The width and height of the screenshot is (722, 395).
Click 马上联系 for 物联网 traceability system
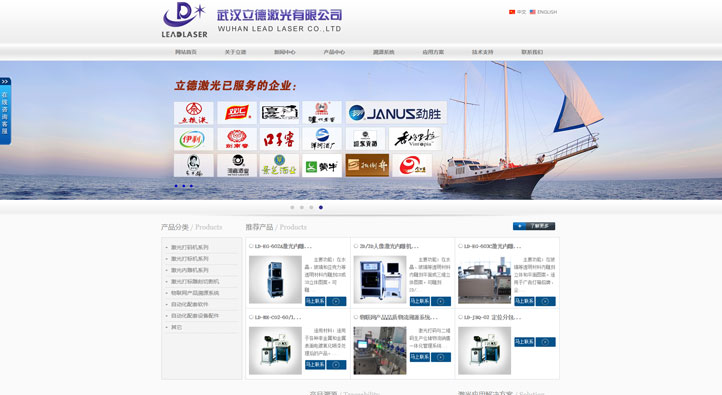pos(420,357)
